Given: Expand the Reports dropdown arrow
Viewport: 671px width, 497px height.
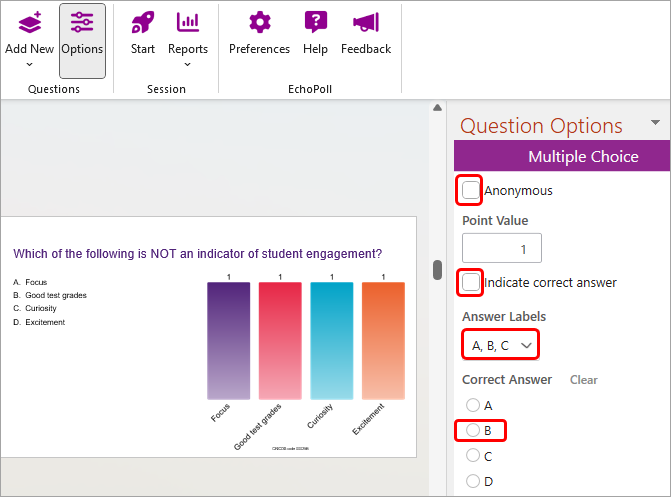Looking at the screenshot, I should [x=187, y=64].
